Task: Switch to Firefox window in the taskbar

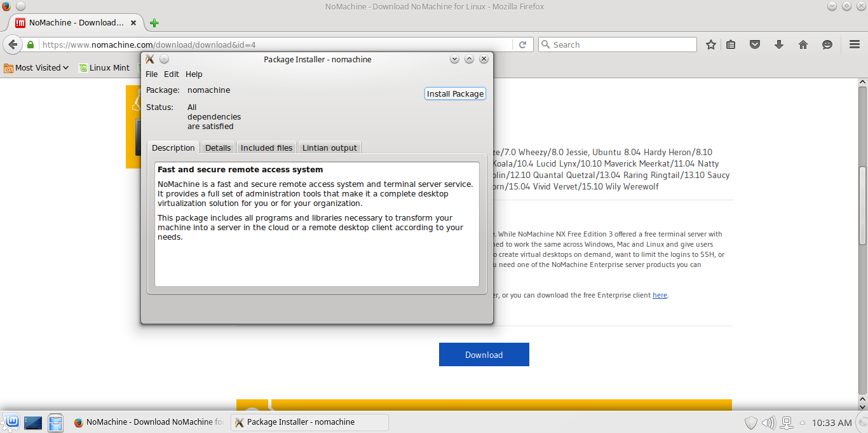Action: pos(149,422)
